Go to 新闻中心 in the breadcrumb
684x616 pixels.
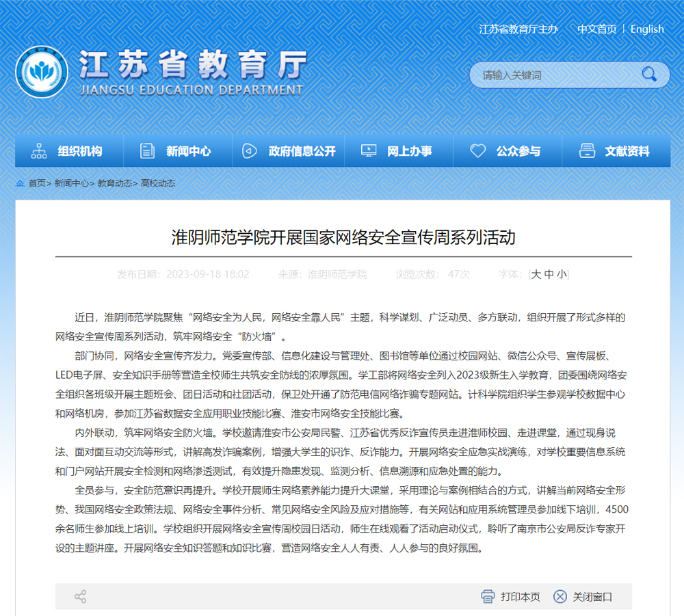click(72, 183)
